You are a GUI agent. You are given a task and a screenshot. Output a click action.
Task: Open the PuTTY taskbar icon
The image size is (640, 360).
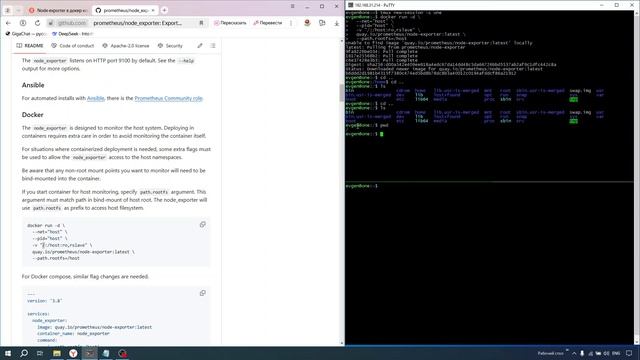[x=89, y=353]
